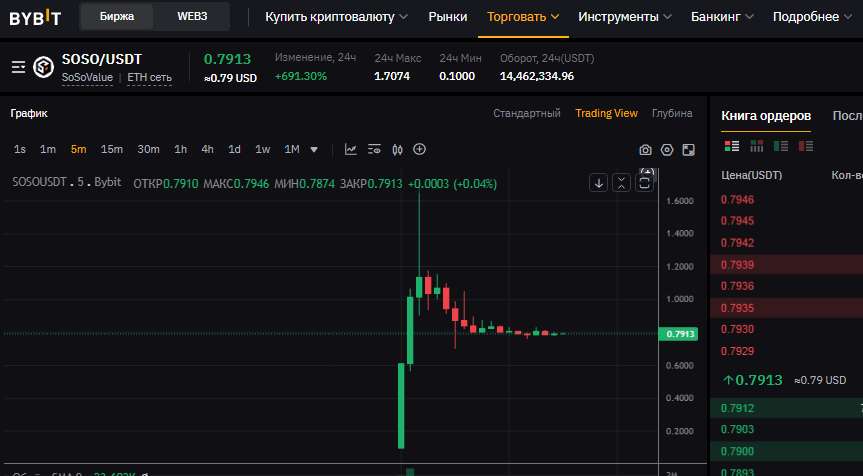Select the 1s timeframe
The image size is (863, 476).
tap(20, 149)
